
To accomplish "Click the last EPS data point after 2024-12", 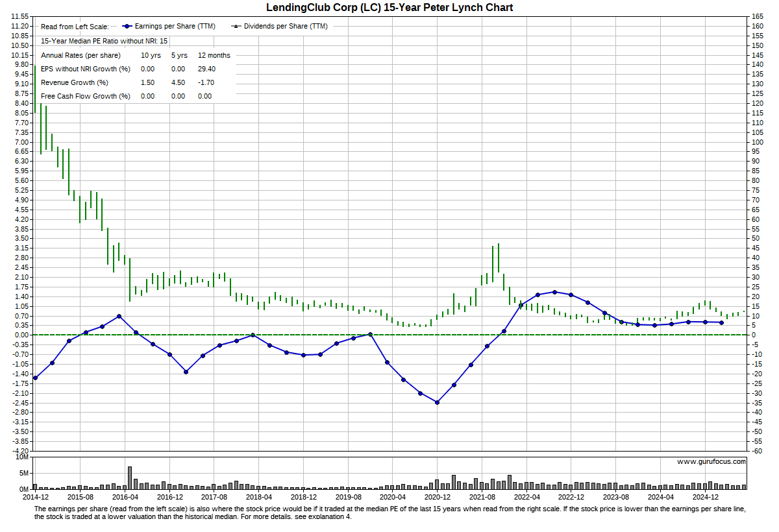I will [x=721, y=322].
